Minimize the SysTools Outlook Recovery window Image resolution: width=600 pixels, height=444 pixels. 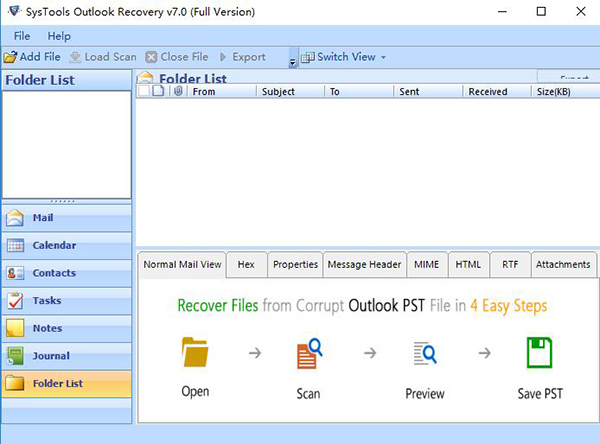click(502, 11)
